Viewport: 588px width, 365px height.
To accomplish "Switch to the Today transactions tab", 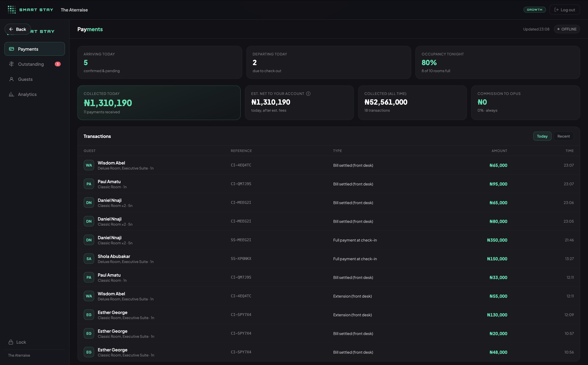I will 542,136.
